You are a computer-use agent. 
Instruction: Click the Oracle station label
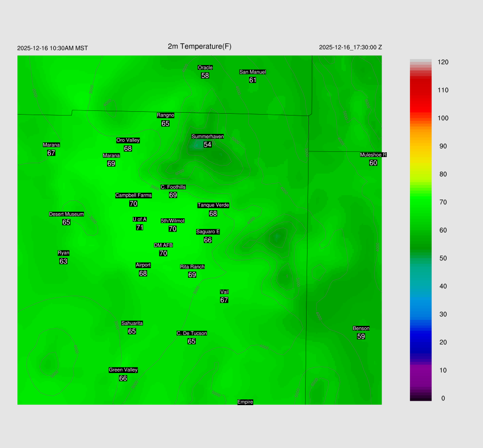tap(205, 67)
